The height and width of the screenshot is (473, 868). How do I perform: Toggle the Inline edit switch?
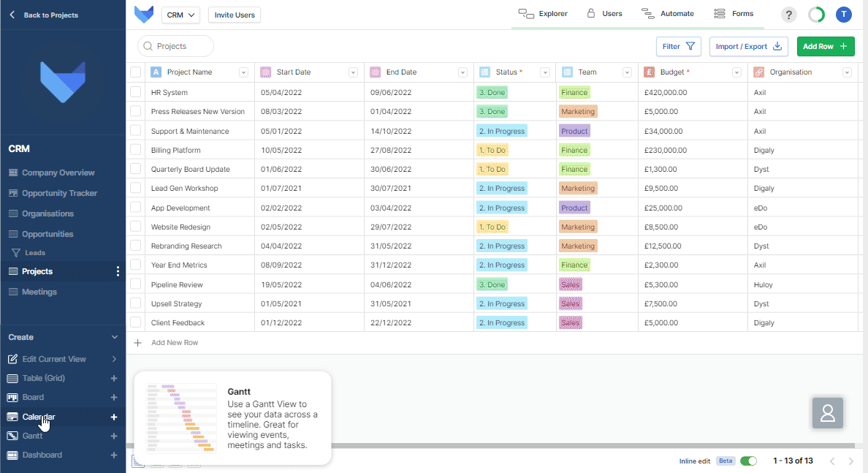coord(748,461)
